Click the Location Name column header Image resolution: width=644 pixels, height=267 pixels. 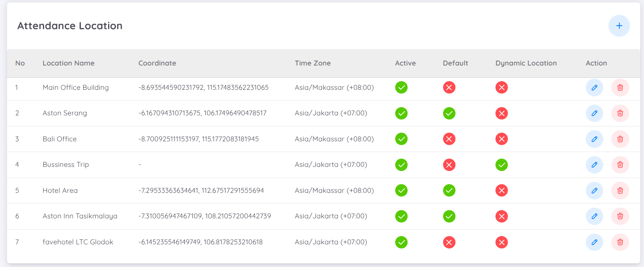coord(68,63)
